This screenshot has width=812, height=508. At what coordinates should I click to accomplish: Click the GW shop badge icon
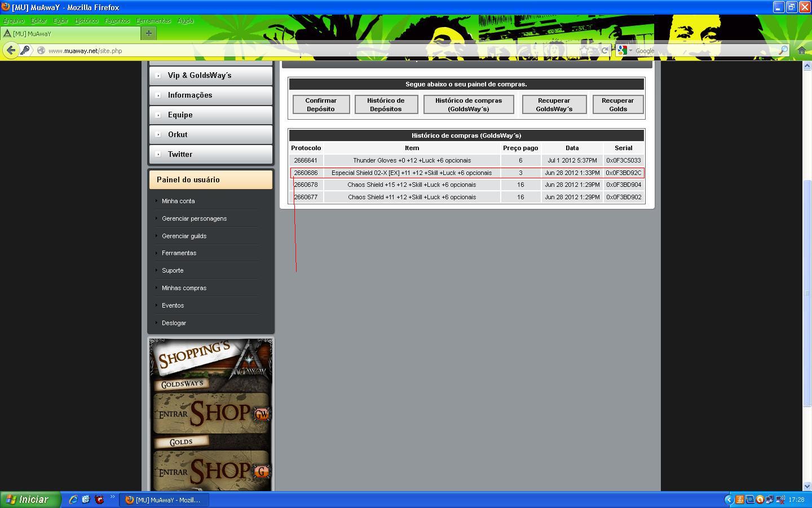(x=262, y=414)
